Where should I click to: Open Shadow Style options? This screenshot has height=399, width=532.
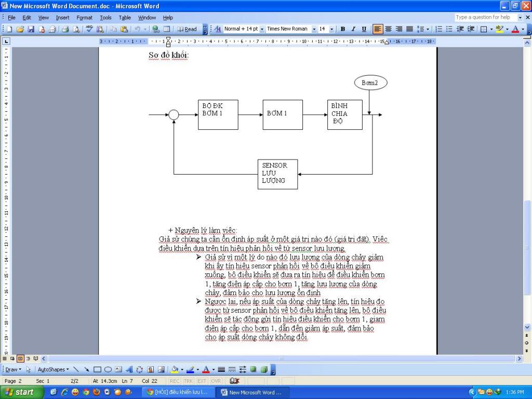point(253,369)
